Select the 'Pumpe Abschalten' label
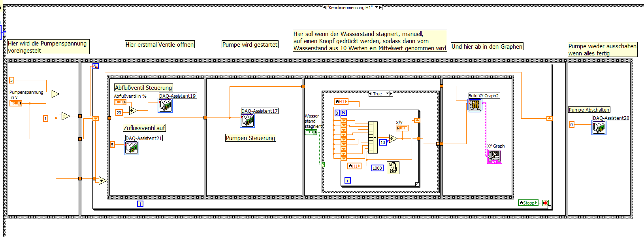Screen dimensions: 644x237 tap(589, 110)
